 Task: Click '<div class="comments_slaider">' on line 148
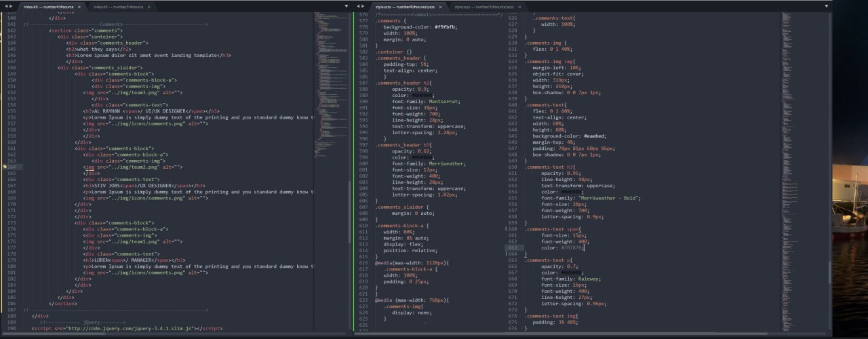coord(100,68)
